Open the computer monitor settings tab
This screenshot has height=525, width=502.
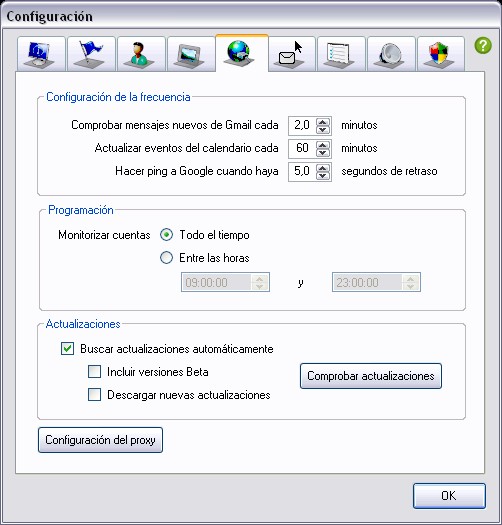pos(41,54)
